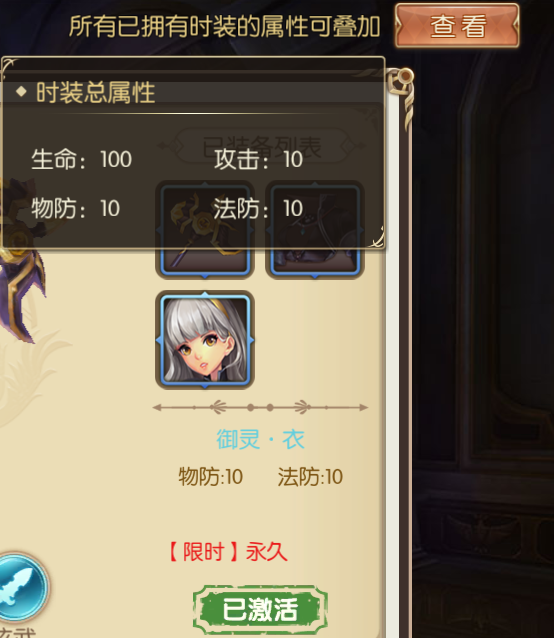Image resolution: width=554 pixels, height=638 pixels.
Task: Click the 查看 button
Action: (457, 26)
